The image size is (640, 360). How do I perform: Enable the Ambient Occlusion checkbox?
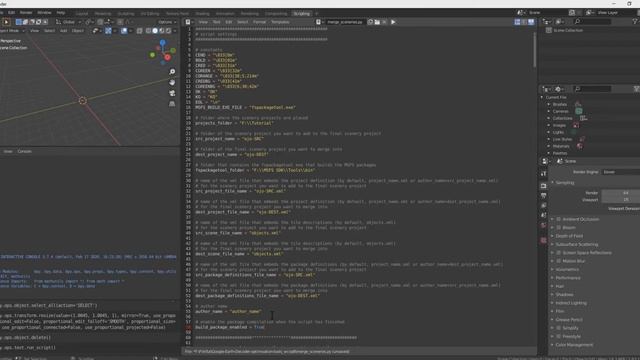coord(559,219)
